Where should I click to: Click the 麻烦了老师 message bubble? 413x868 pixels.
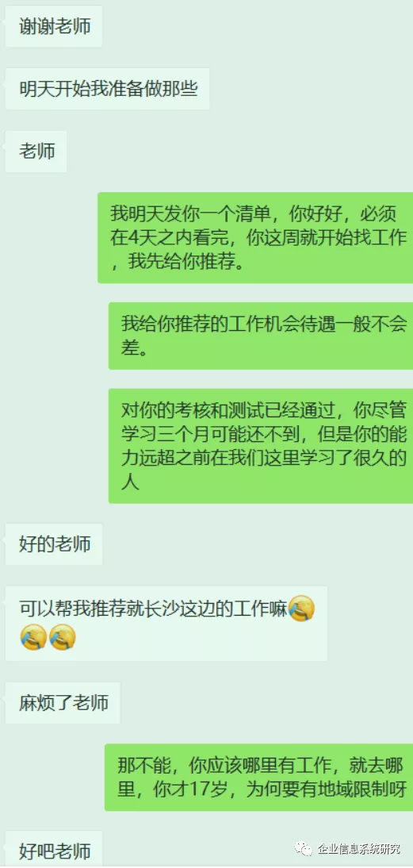tap(63, 703)
